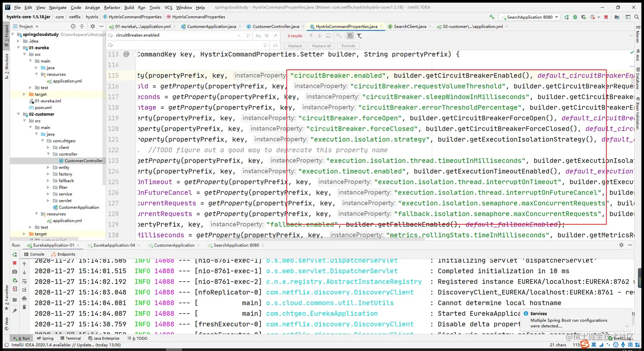Open Run Anything toolbar icon

[x=628, y=17]
